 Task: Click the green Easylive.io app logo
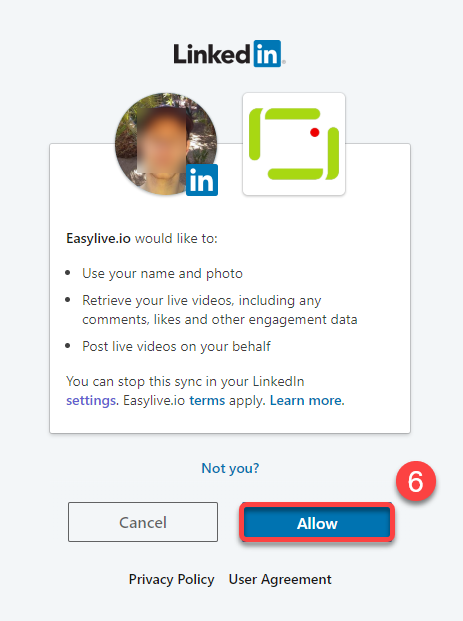point(294,144)
